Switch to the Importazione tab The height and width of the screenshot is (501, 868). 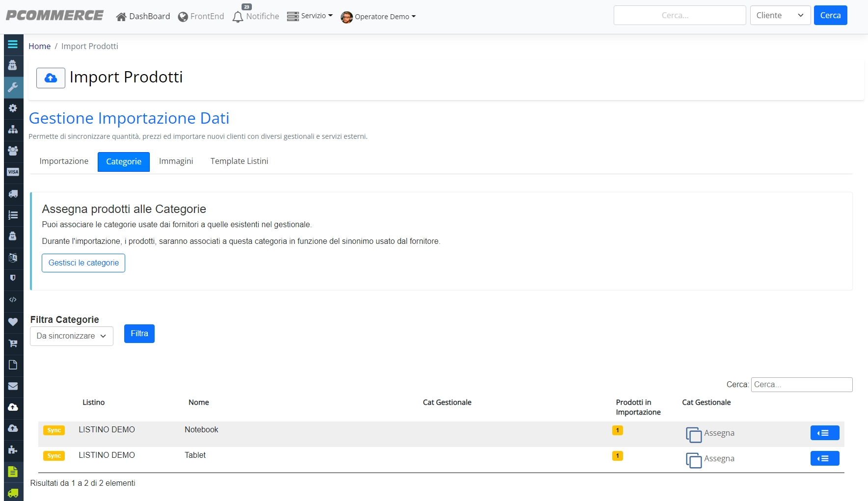click(x=64, y=161)
